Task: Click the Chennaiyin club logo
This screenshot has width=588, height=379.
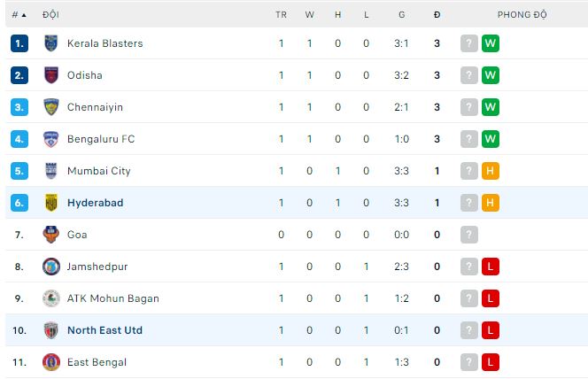Action: pyautogui.click(x=50, y=107)
